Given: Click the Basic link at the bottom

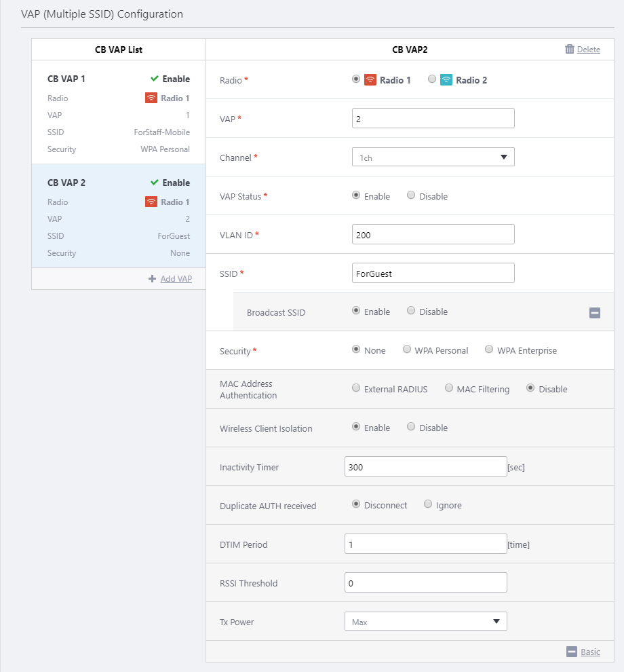Looking at the screenshot, I should (x=590, y=652).
